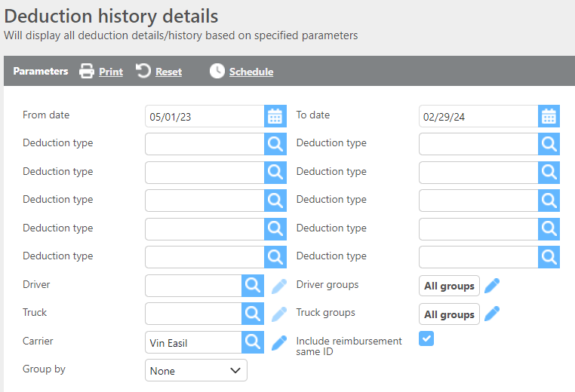This screenshot has width=575, height=392.
Task: Focus the From date input field
Action: [x=204, y=116]
